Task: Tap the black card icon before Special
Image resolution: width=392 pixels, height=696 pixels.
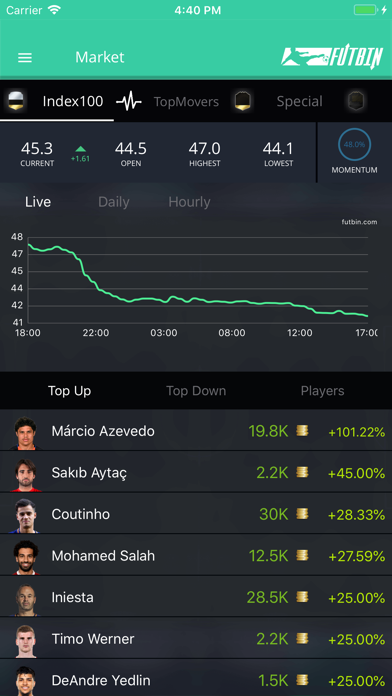Action: [x=243, y=101]
